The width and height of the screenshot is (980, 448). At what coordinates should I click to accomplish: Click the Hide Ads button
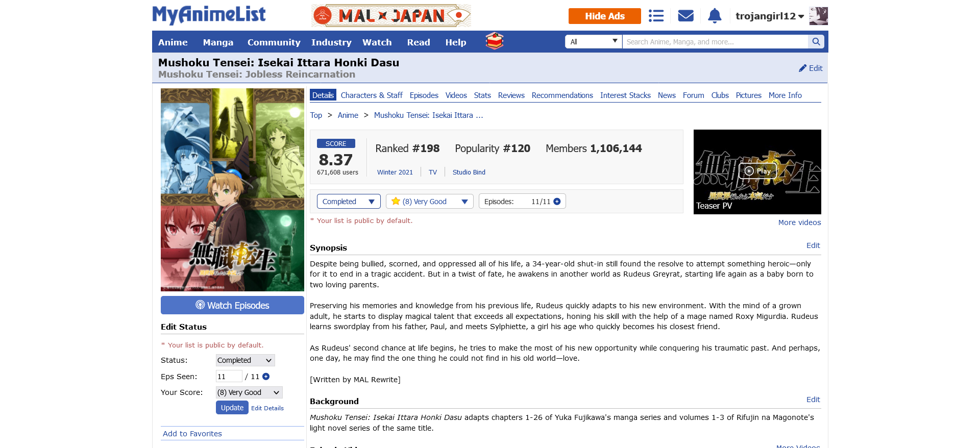(605, 16)
